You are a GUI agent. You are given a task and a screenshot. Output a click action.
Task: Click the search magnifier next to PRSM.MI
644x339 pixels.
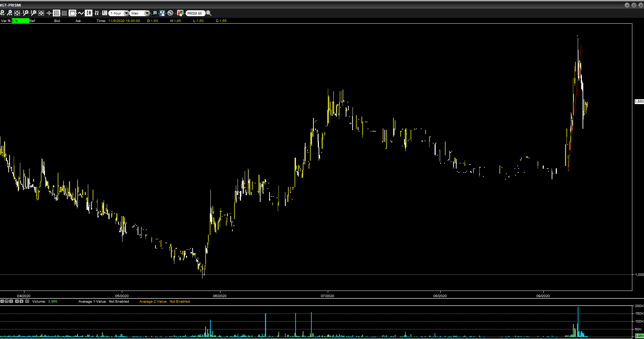(x=209, y=13)
